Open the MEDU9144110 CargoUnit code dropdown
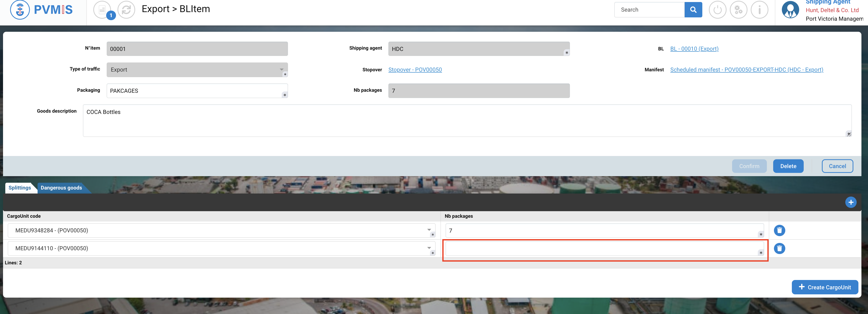The image size is (868, 314). click(429, 248)
